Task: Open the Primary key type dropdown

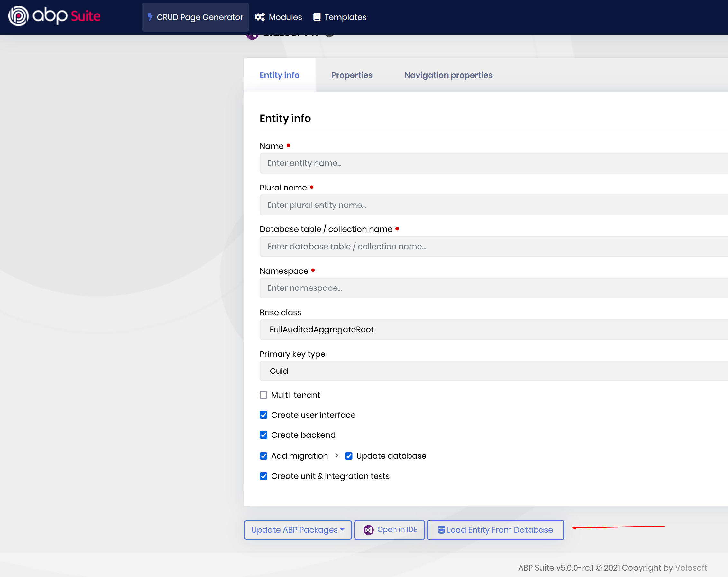Action: 493,371
